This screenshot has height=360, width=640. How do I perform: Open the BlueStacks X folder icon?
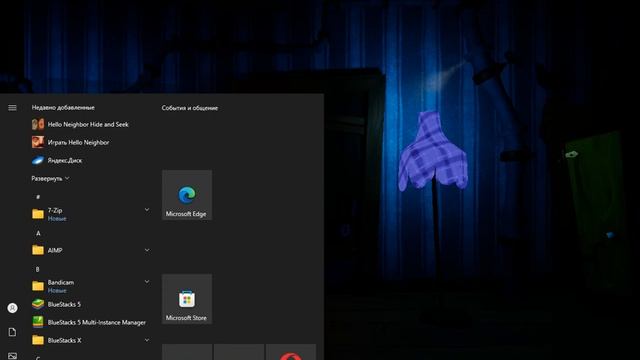click(x=38, y=340)
